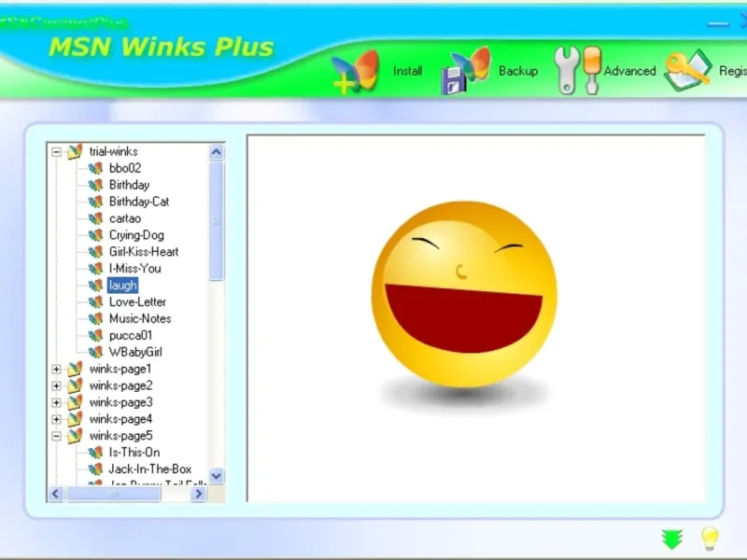Click the horizontal scrollbar thumb in tree
Screen dimensions: 747x560
pyautogui.click(x=113, y=494)
